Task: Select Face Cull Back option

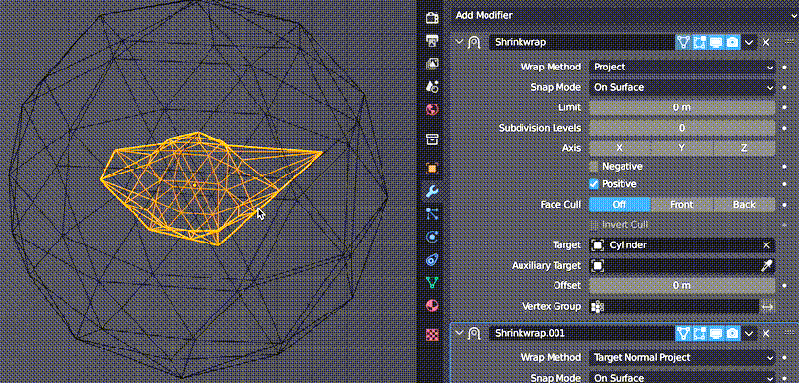Action: pyautogui.click(x=744, y=205)
